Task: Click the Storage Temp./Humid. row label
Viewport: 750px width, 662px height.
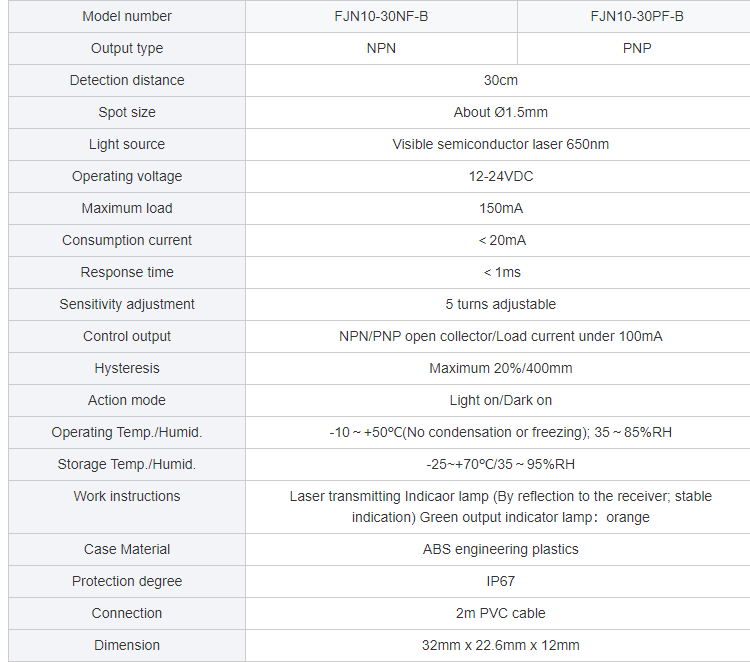Action: pyautogui.click(x=127, y=464)
